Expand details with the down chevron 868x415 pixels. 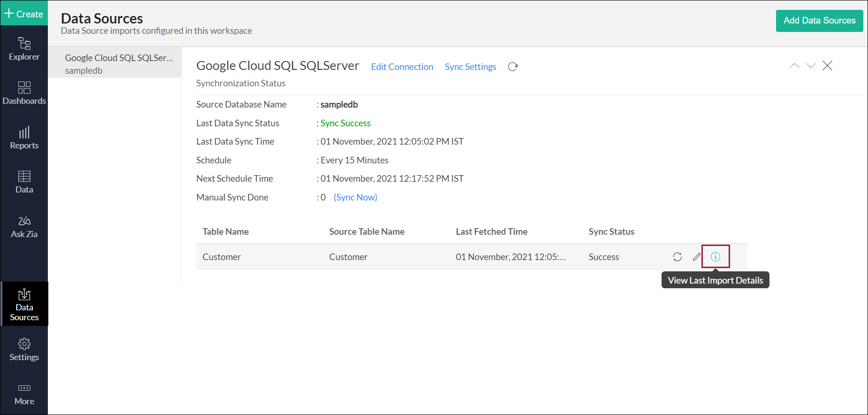tap(811, 66)
